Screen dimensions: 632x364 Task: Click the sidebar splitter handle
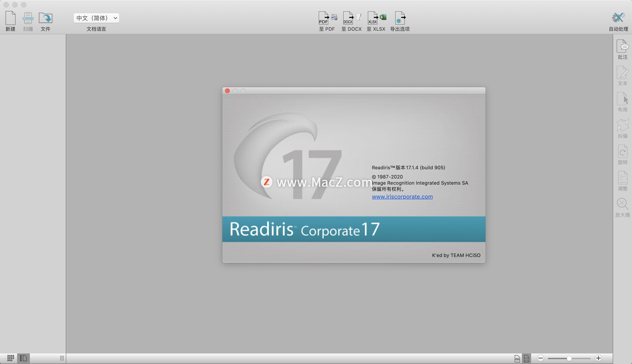tap(62, 358)
